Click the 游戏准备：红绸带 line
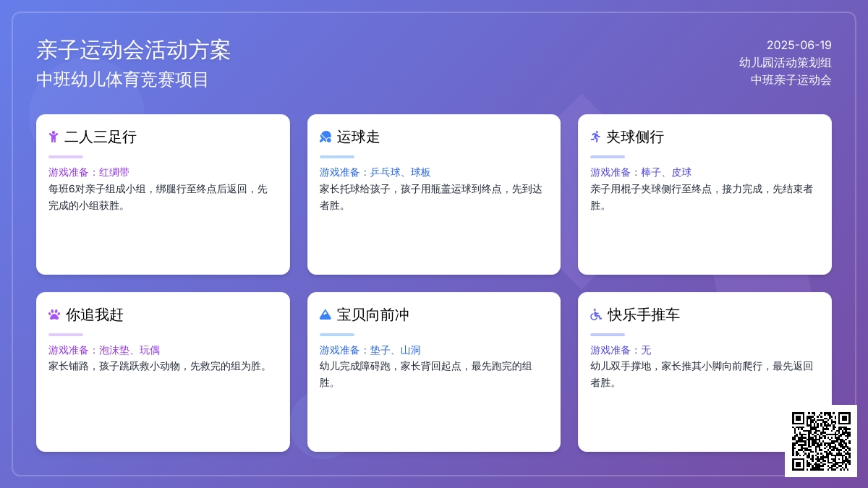This screenshot has height=488, width=868. click(89, 172)
